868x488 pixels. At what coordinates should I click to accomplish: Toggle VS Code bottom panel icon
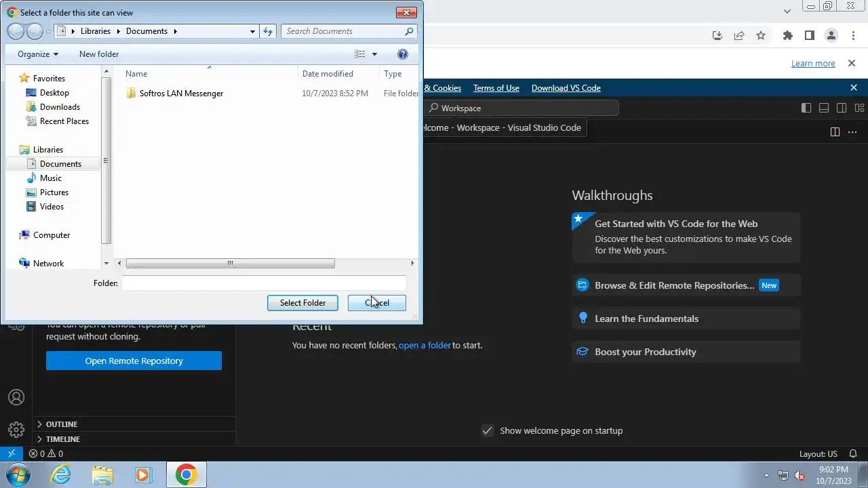point(824,108)
